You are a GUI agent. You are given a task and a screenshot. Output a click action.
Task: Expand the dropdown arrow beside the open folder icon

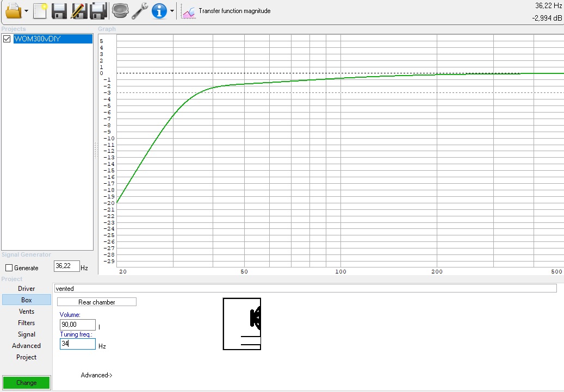tap(27, 11)
